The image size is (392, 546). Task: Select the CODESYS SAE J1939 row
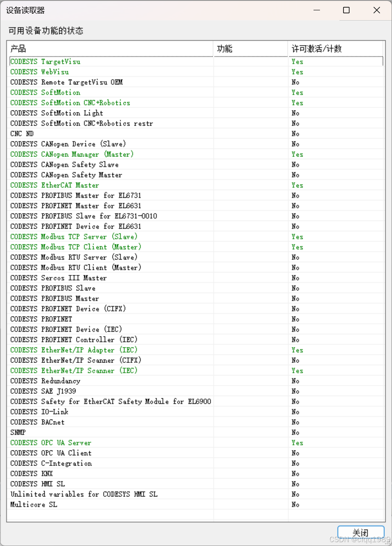[x=196, y=391]
